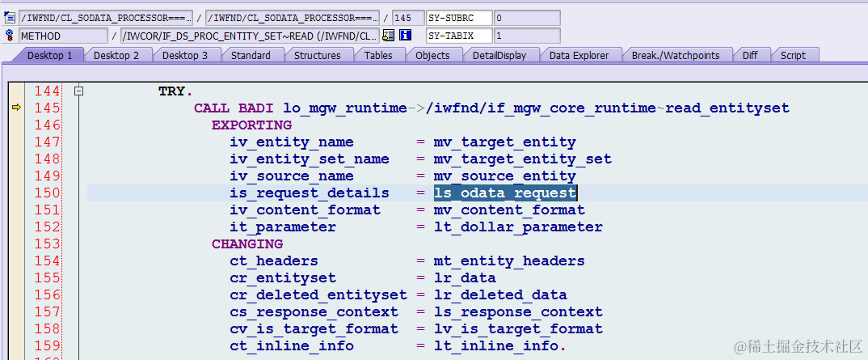
Task: Click the mv_target_entity variable on line 147
Action: tap(505, 142)
